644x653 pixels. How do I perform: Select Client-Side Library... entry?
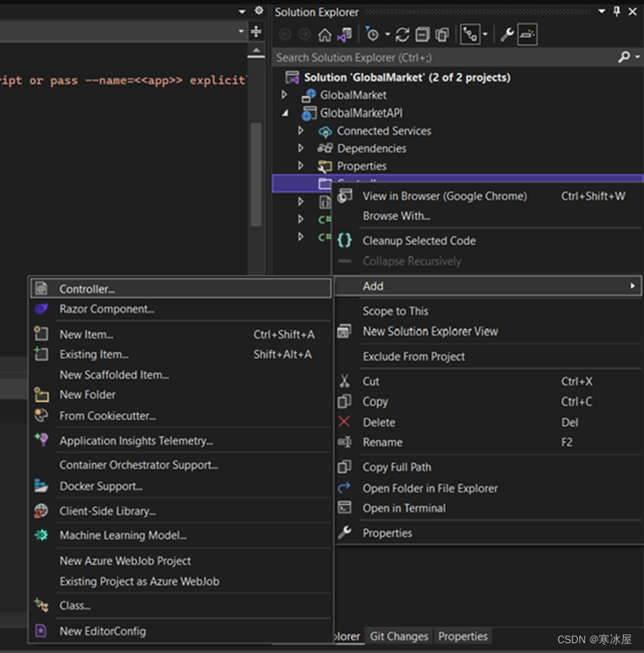click(x=181, y=511)
